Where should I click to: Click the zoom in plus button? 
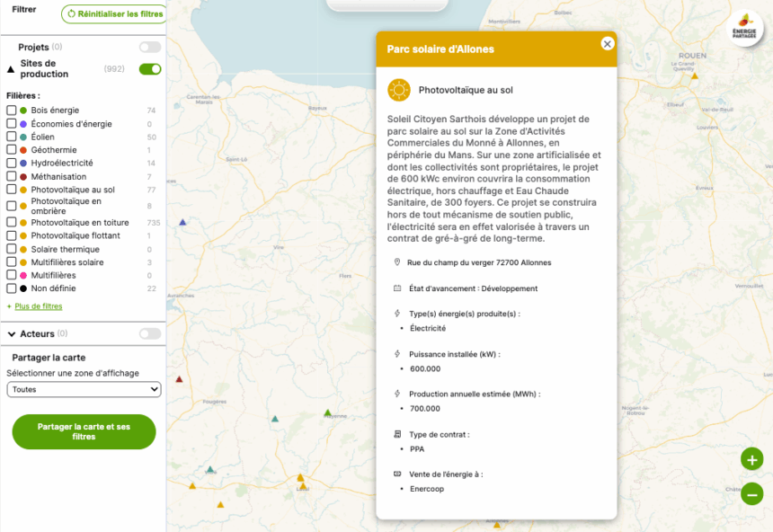[x=751, y=459]
